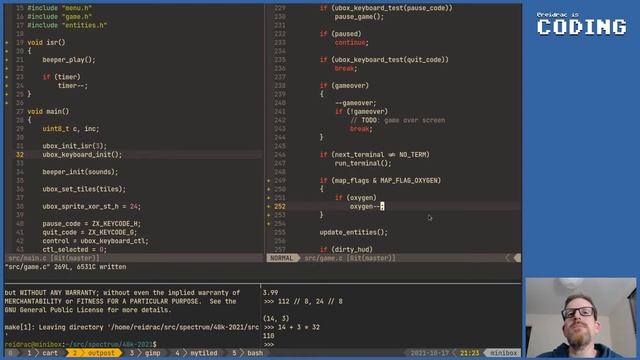The image size is (640, 360).
Task: Click the beeper_play(); call
Action: coord(69,60)
